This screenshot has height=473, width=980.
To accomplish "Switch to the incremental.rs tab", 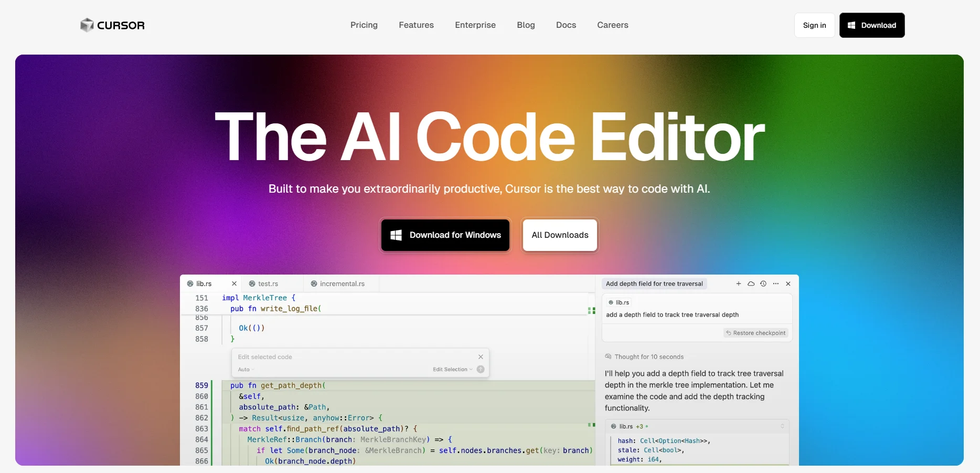I will (342, 283).
